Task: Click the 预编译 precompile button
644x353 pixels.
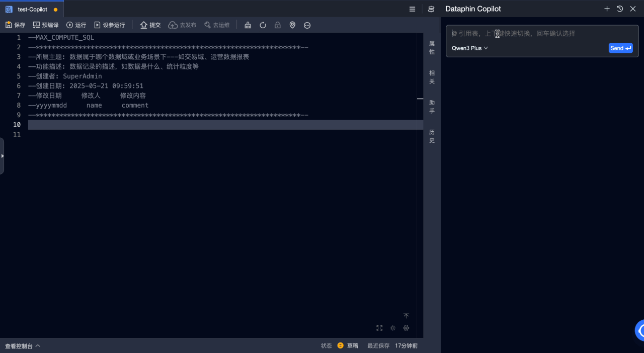Action: point(46,25)
